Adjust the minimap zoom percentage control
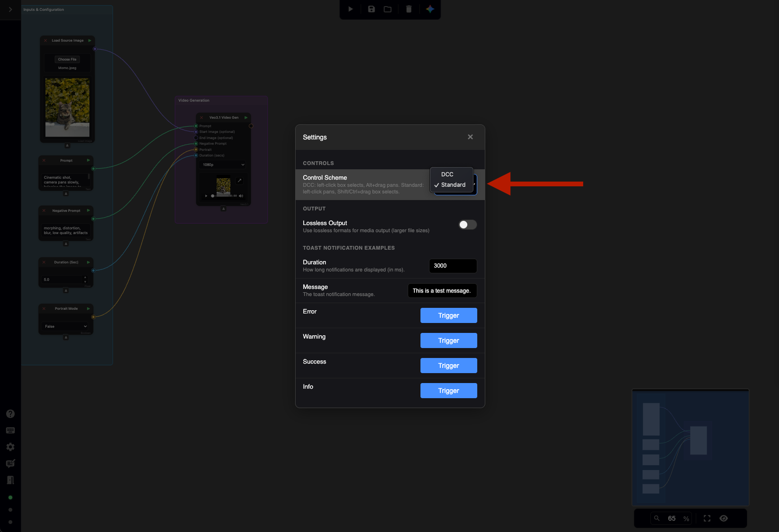 coord(672,518)
